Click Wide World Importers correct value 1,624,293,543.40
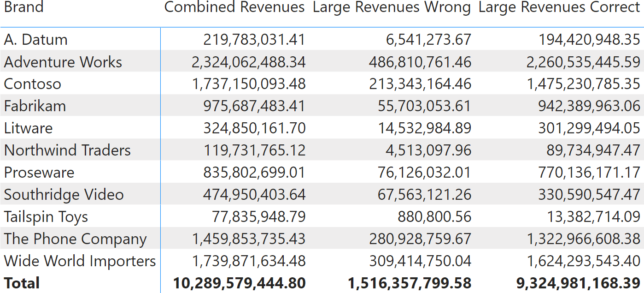644x293 pixels. click(584, 261)
